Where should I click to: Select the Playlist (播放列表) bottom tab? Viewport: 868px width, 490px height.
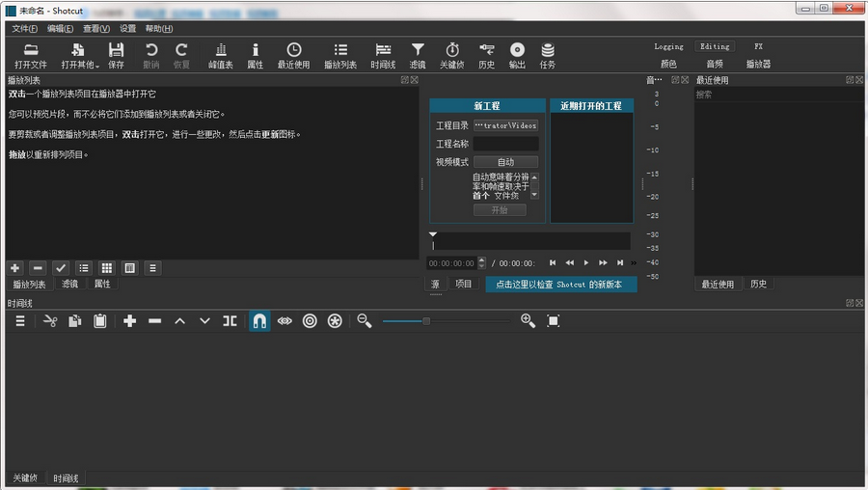29,284
